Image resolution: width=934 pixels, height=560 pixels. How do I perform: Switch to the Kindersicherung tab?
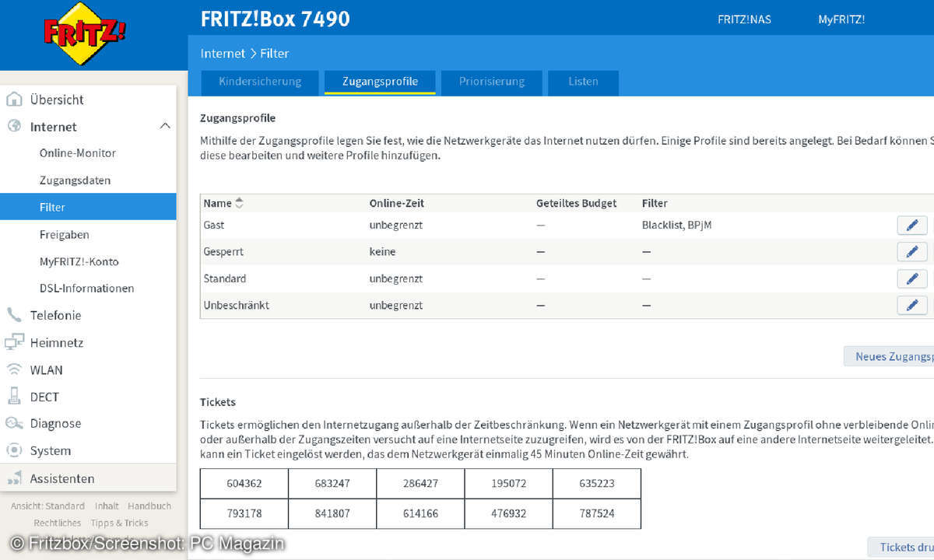[x=260, y=82]
